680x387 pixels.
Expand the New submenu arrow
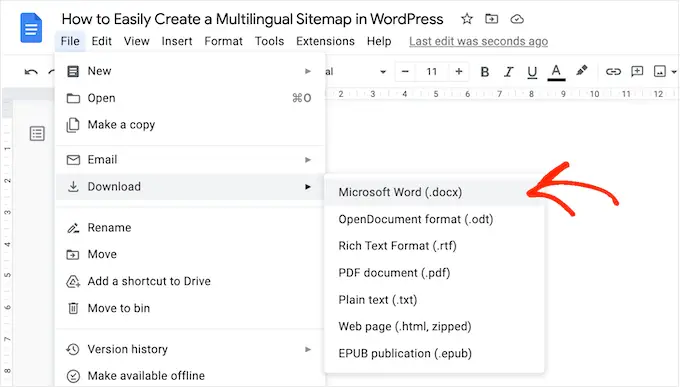308,71
